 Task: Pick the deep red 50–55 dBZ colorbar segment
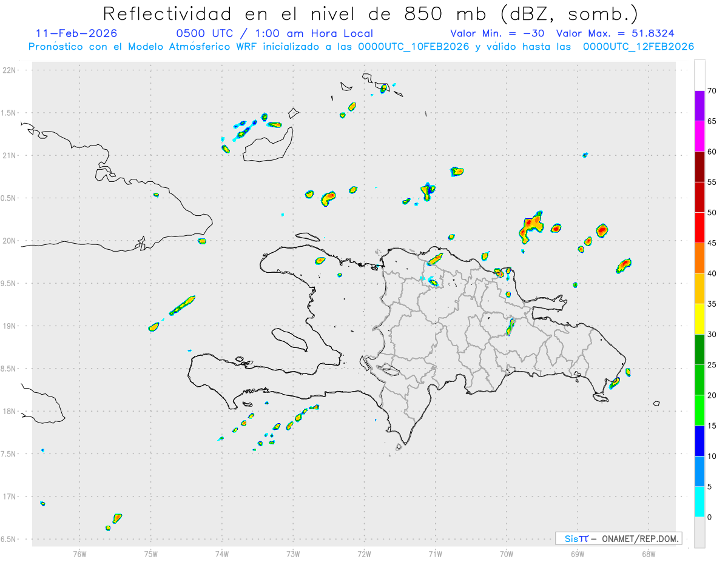pos(699,197)
